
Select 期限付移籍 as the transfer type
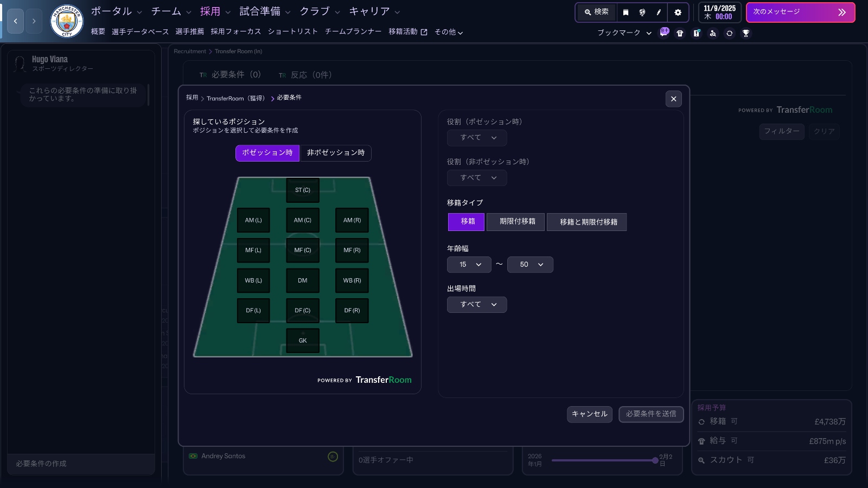pyautogui.click(x=515, y=222)
